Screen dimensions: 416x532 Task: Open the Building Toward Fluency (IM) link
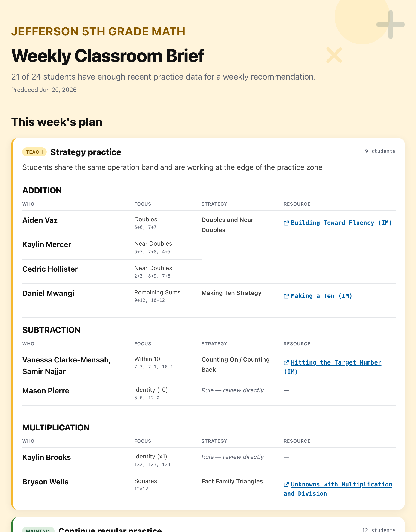341,223
